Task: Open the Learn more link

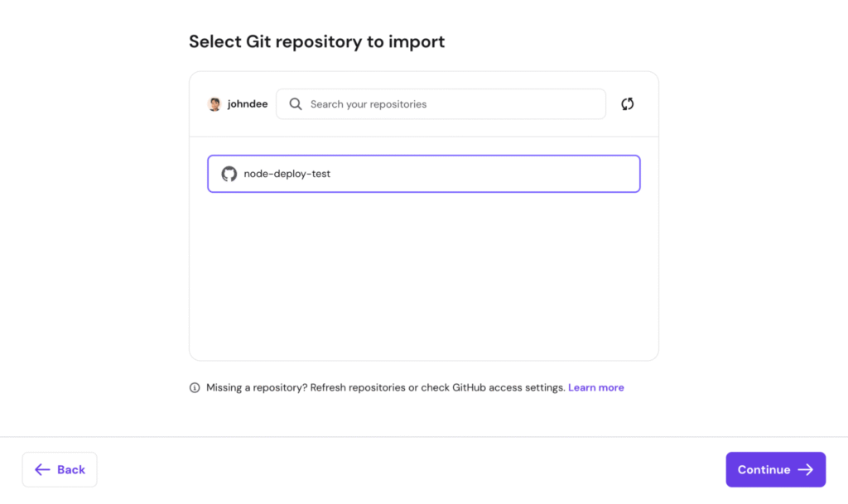Action: click(x=595, y=387)
